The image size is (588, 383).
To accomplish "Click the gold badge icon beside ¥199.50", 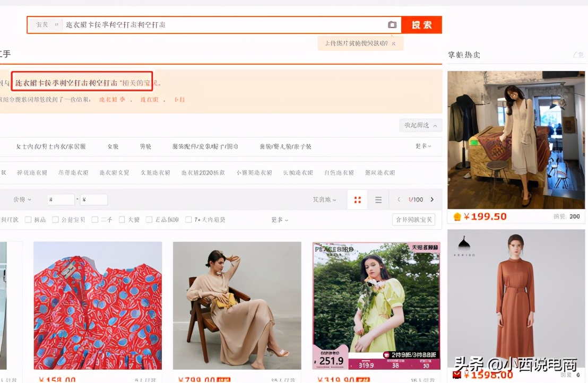I will tap(457, 216).
